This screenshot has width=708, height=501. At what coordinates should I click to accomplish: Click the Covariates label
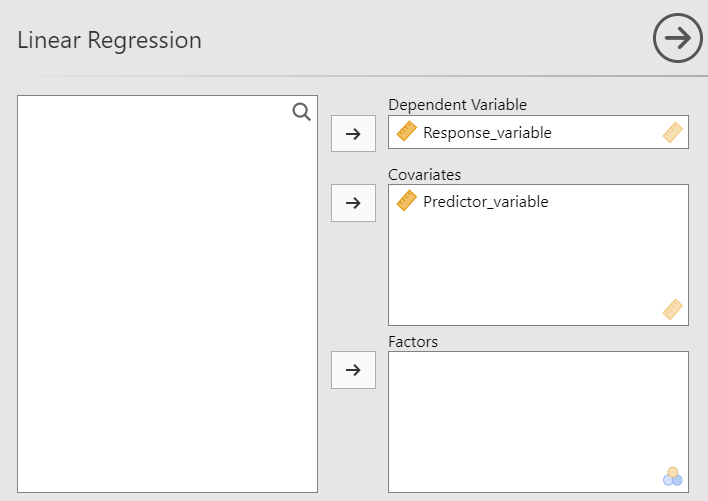[x=424, y=174]
